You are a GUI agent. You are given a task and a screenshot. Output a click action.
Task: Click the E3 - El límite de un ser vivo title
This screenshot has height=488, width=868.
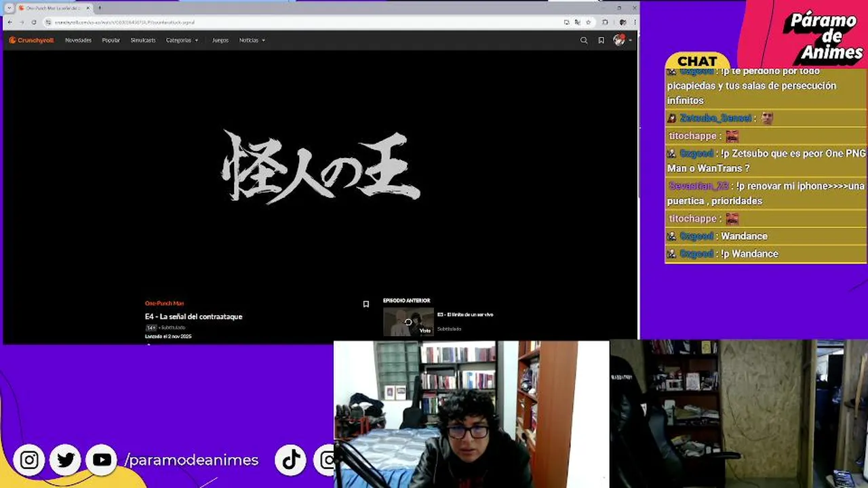[465, 314]
